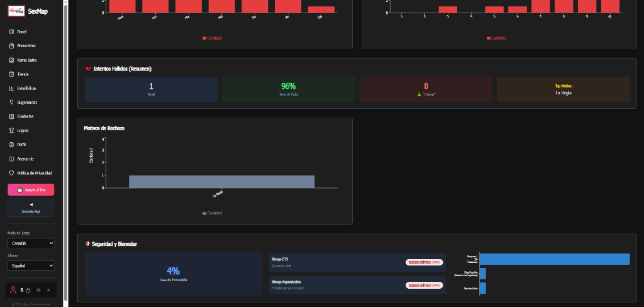Click the gray Cantidad legend under Motivos de Rechazo
The image size is (644, 307).
click(213, 213)
